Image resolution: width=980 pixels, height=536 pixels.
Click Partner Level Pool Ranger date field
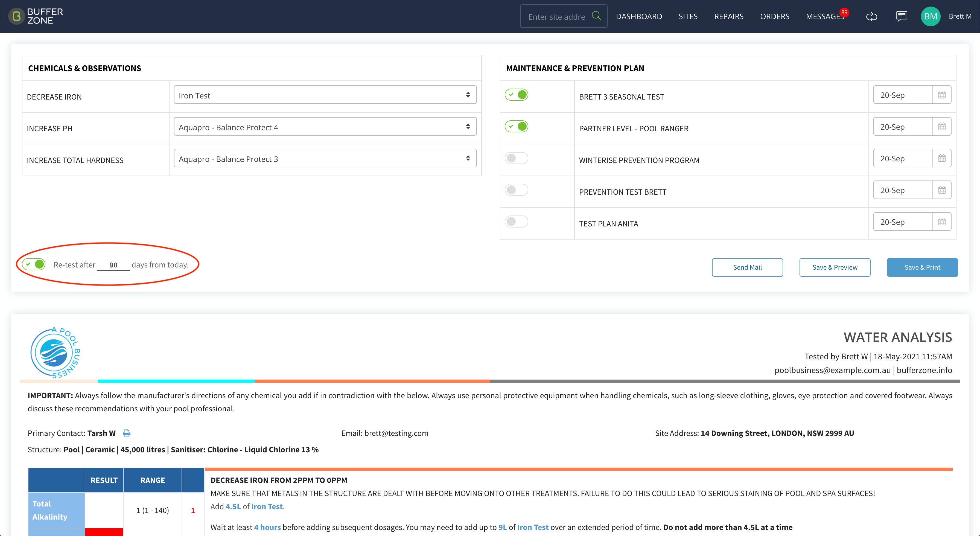coord(903,126)
